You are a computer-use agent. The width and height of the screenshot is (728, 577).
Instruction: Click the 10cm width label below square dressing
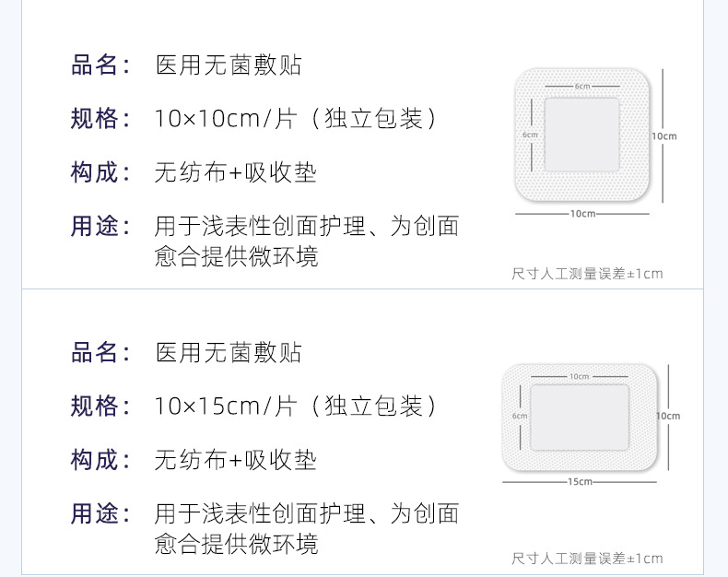(581, 214)
